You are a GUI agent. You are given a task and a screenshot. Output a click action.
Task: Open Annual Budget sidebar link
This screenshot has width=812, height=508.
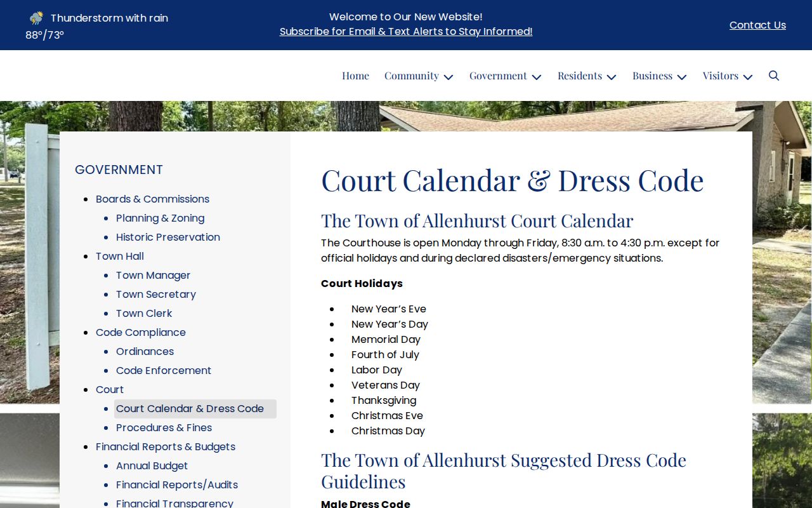pyautogui.click(x=152, y=465)
